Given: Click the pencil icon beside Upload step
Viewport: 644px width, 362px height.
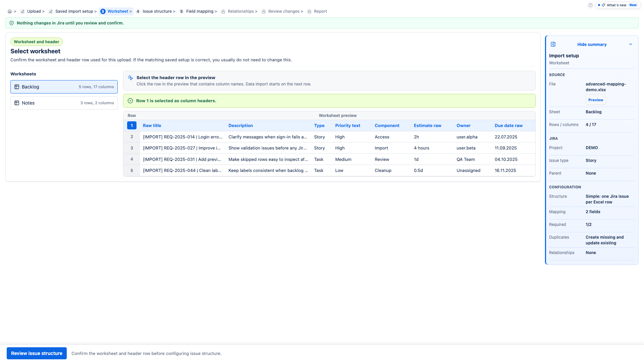Looking at the screenshot, I should click(x=22, y=11).
